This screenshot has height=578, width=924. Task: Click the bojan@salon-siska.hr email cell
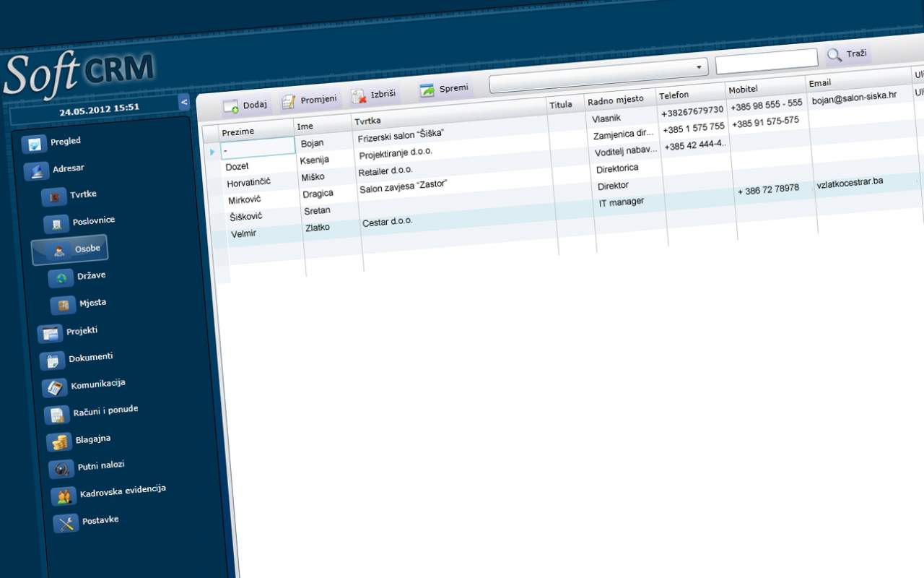854,98
